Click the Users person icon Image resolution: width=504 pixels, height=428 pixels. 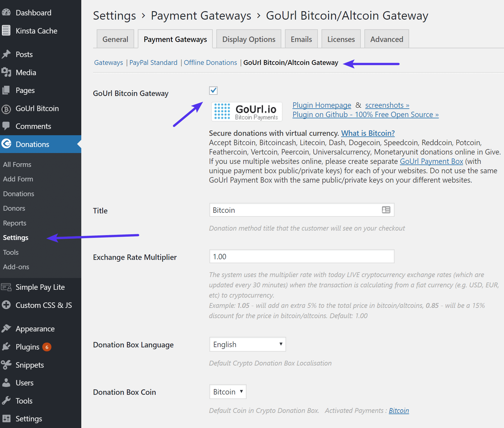pyautogui.click(x=6, y=383)
